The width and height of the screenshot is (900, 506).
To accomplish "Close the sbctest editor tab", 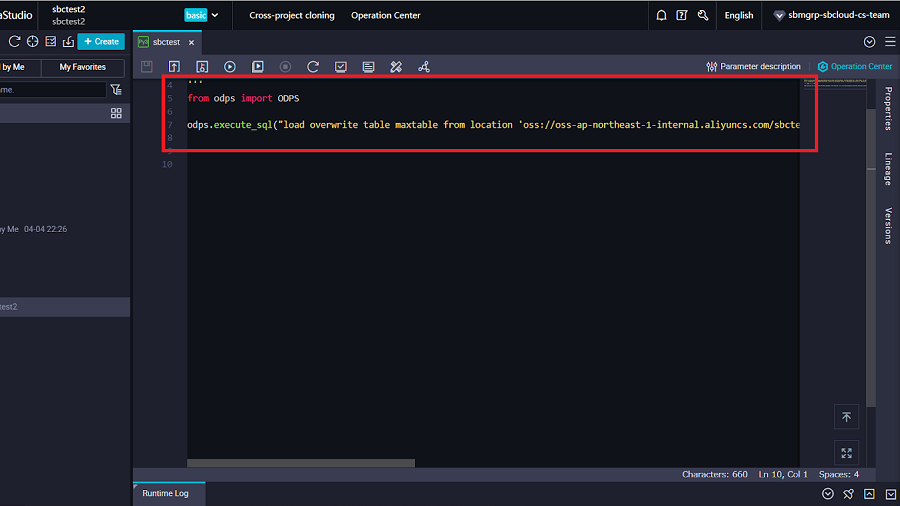I will [x=191, y=43].
